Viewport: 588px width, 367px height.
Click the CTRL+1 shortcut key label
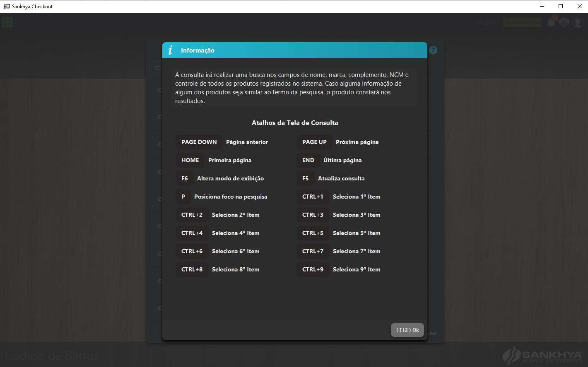pos(313,197)
